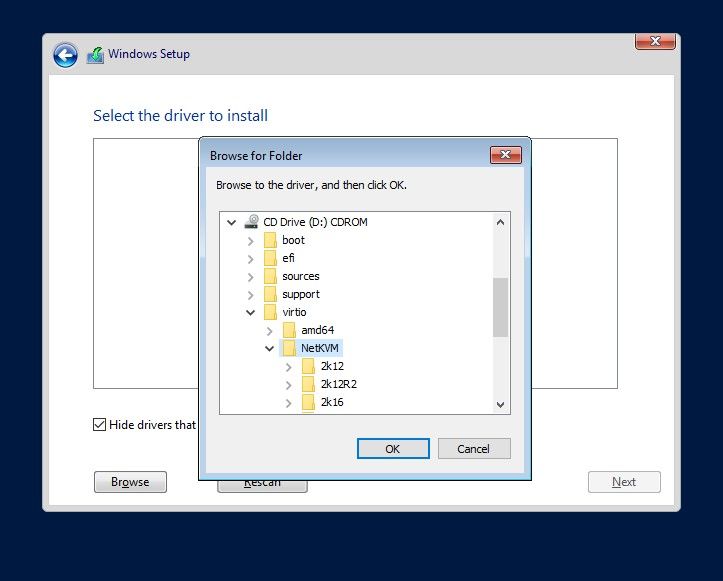Image resolution: width=723 pixels, height=581 pixels.
Task: Close the Browse for Folder dialog
Action: (505, 155)
